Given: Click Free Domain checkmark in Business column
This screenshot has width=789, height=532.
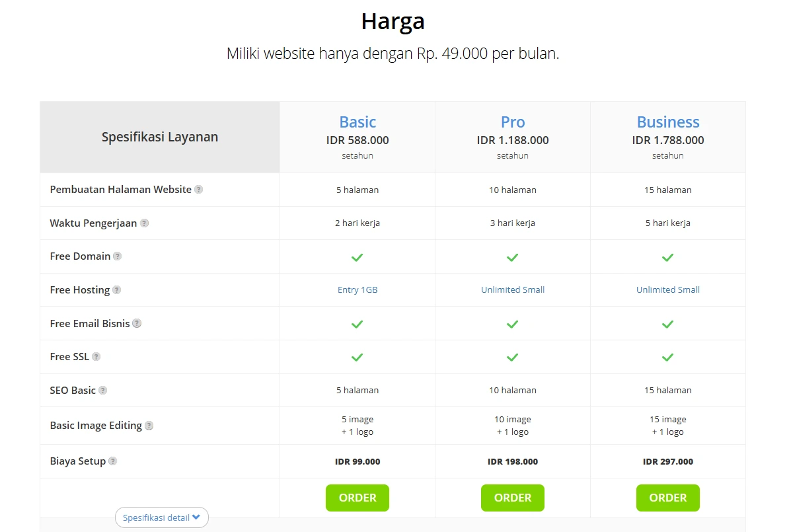Looking at the screenshot, I should (x=667, y=258).
